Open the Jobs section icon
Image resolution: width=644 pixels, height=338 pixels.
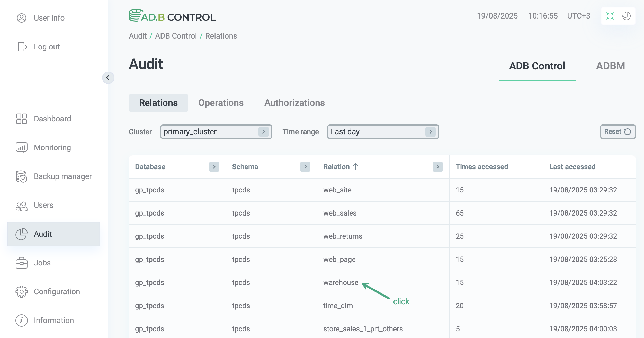22,263
